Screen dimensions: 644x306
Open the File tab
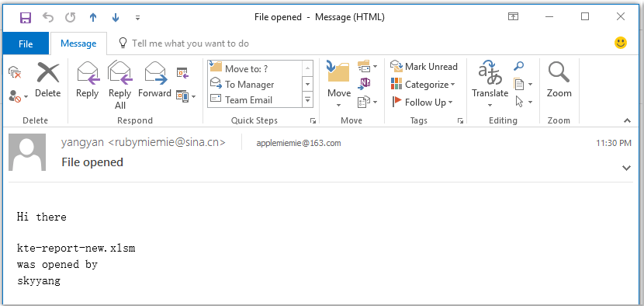click(26, 43)
